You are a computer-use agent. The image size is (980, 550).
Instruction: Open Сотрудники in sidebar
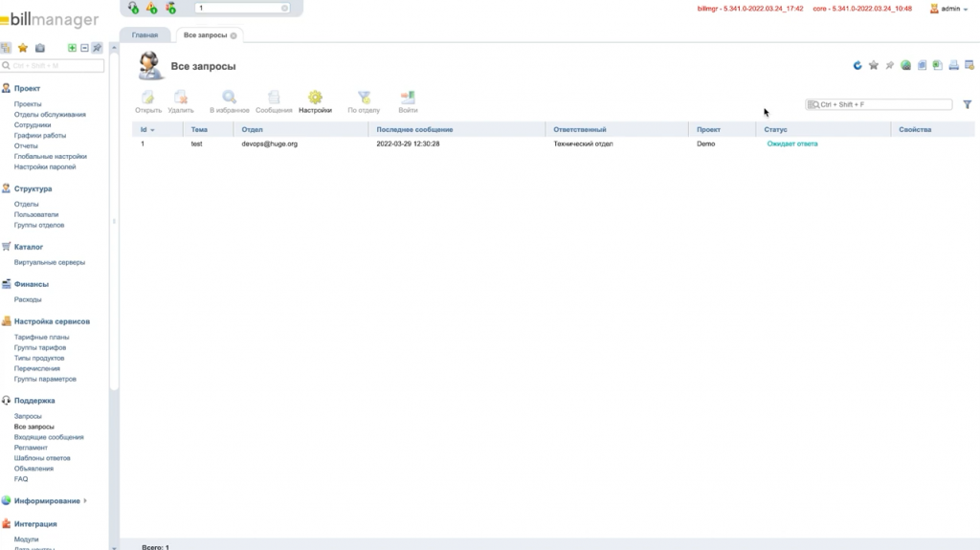[33, 125]
